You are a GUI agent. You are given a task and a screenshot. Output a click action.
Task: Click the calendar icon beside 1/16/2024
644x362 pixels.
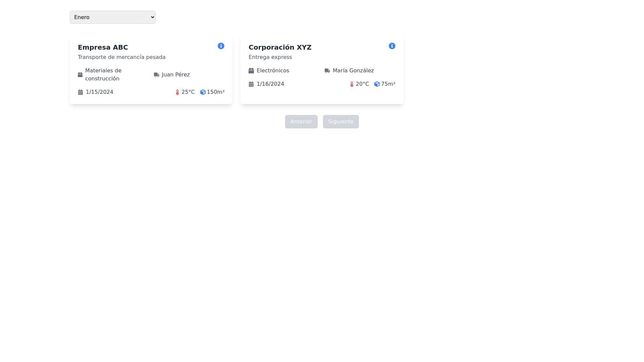251,84
